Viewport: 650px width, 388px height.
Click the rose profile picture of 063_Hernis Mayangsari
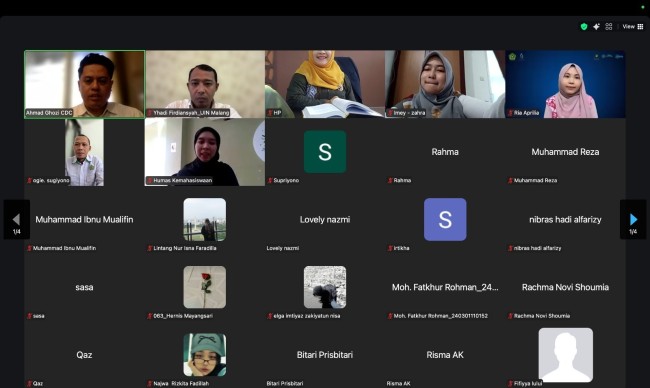(205, 287)
